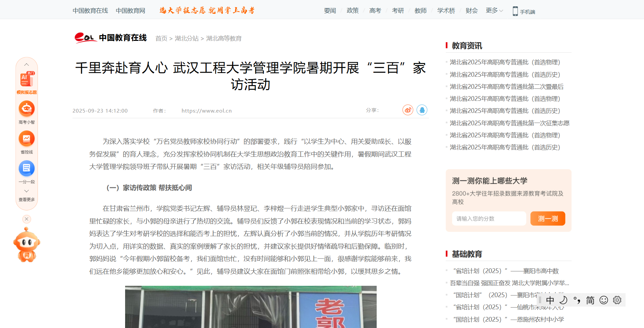Open 吾辈当自强 强国正奋发 湖北大学附属小学 link
This screenshot has width=644, height=328.
(509, 283)
